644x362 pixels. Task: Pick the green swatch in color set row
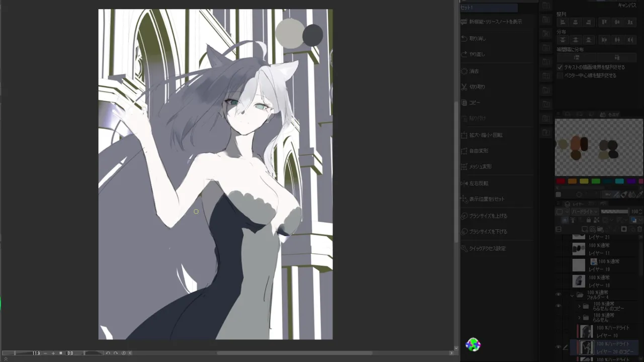click(596, 182)
